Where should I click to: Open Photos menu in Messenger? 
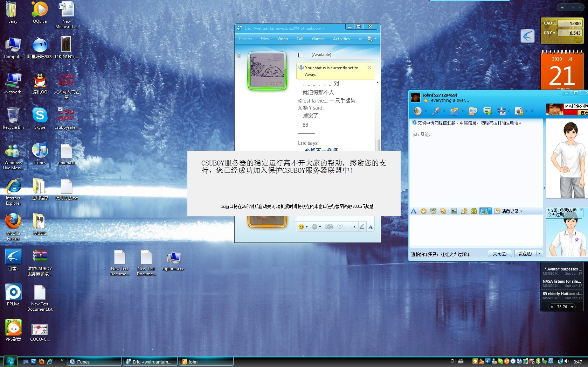(x=245, y=39)
